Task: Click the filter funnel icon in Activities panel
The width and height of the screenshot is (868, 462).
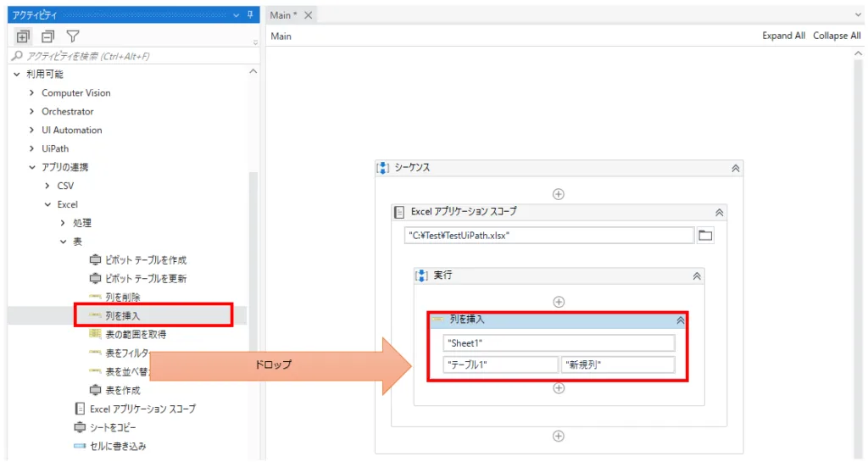Action: point(73,36)
